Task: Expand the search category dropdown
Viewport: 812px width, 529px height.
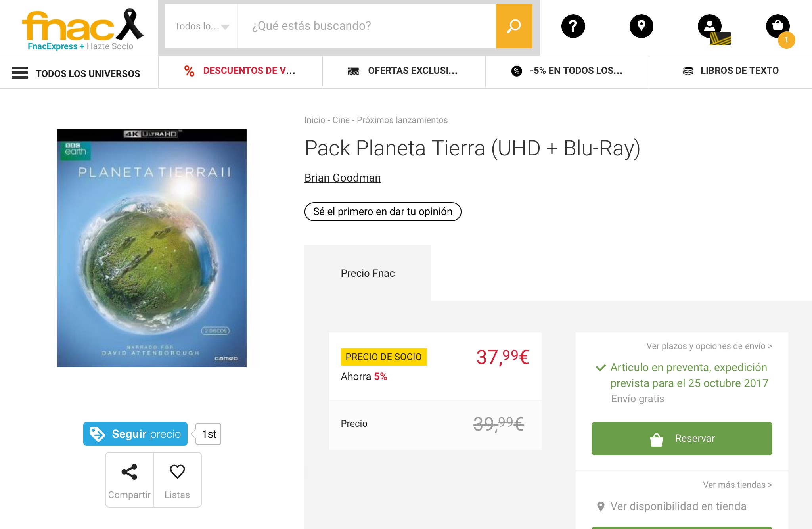Action: (201, 26)
